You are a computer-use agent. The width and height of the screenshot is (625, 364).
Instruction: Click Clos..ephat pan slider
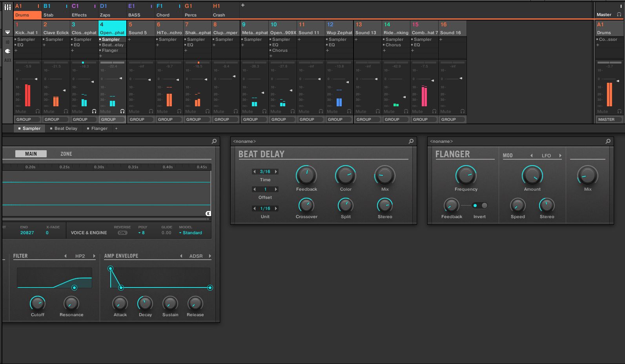(x=83, y=62)
